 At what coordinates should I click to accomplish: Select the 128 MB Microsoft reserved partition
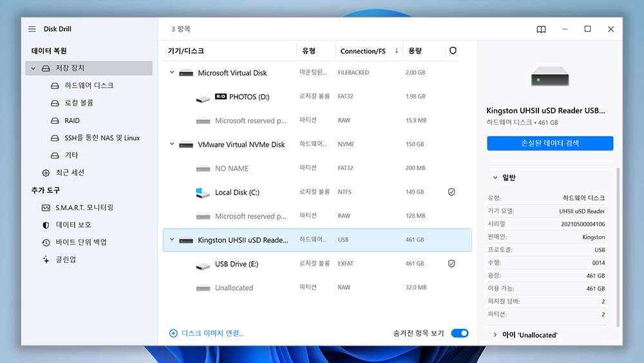317,216
